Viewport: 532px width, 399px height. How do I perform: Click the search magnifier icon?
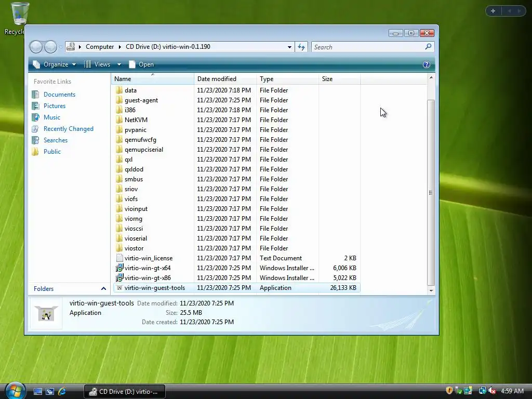(x=428, y=47)
